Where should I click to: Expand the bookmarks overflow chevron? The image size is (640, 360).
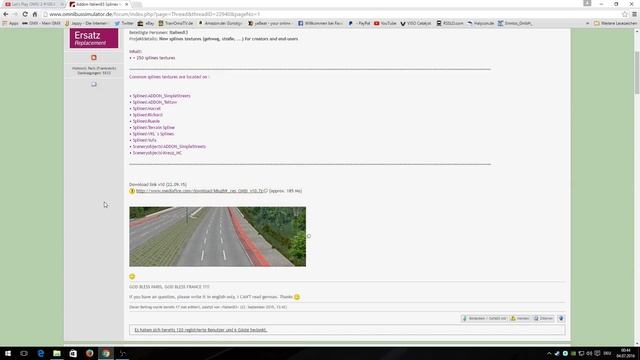coord(588,23)
